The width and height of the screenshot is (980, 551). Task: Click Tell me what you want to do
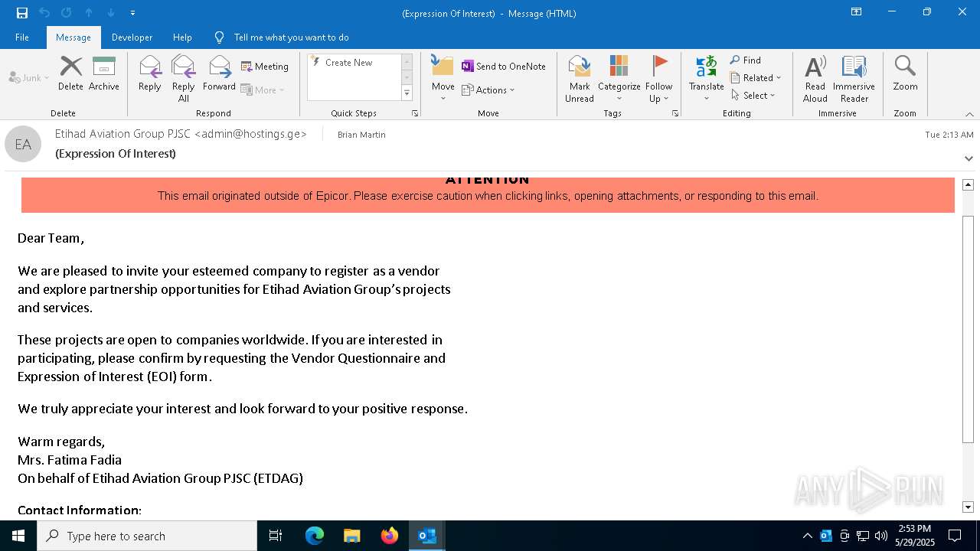point(292,37)
